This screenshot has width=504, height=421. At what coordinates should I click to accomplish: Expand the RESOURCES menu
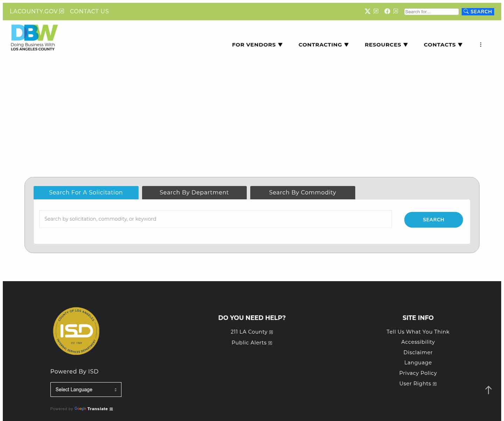386,45
